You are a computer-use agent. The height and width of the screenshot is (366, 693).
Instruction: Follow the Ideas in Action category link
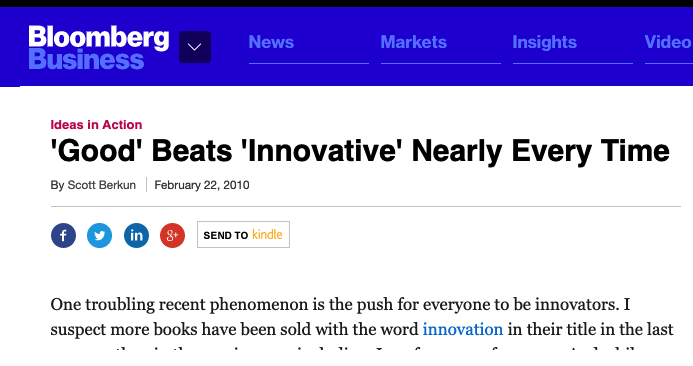click(x=96, y=125)
